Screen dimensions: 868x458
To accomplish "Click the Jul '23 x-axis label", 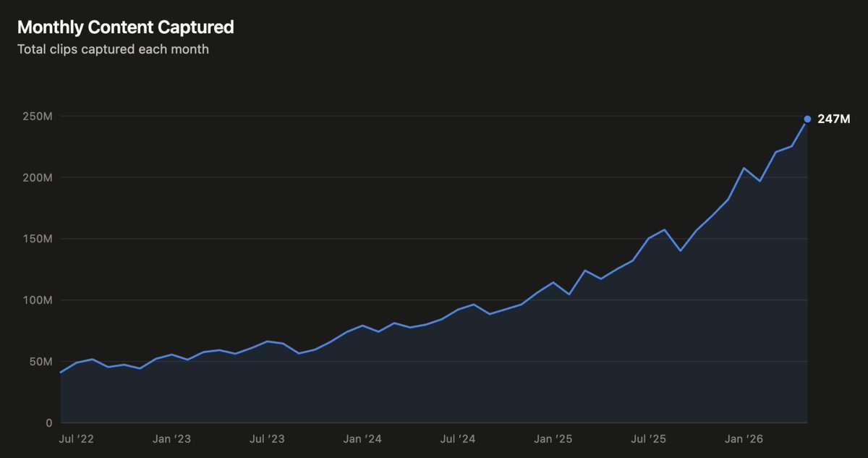I will coord(267,439).
